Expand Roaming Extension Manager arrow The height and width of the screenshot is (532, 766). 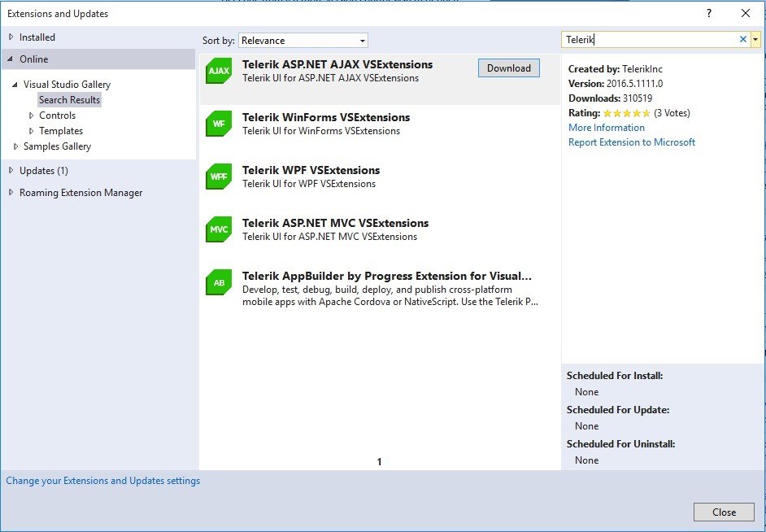pyautogui.click(x=11, y=193)
